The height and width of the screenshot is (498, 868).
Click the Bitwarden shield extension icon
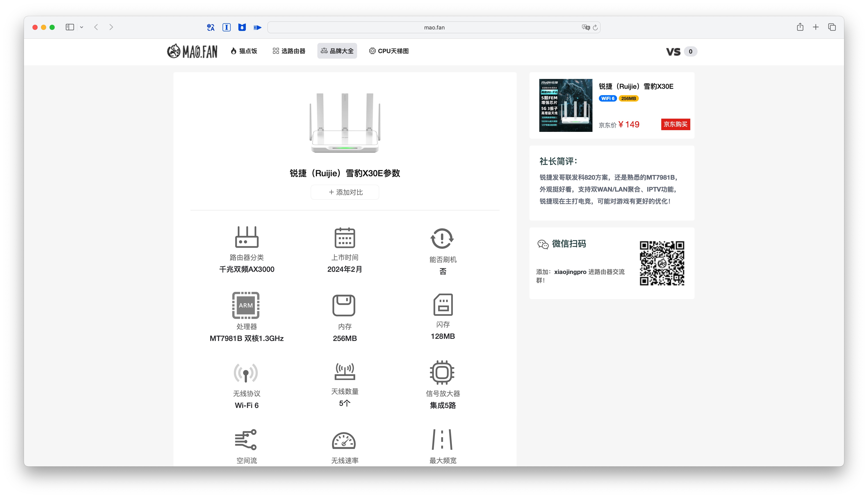[x=242, y=27]
